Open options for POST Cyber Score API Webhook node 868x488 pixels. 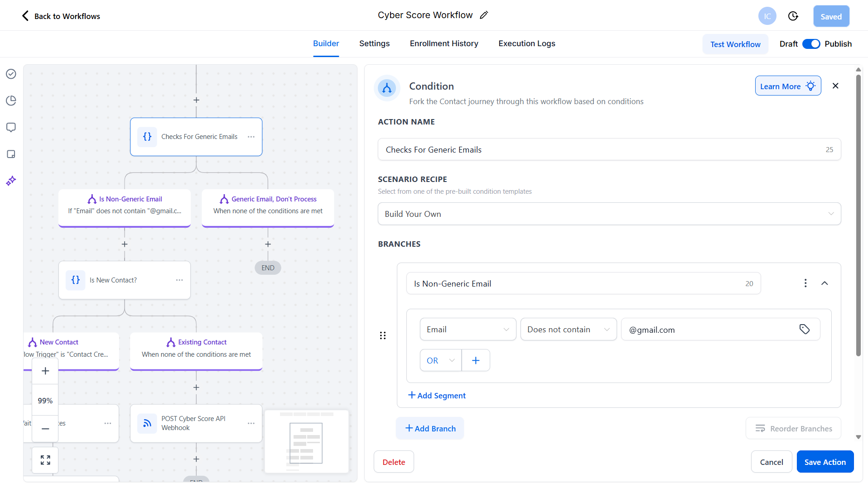[251, 423]
